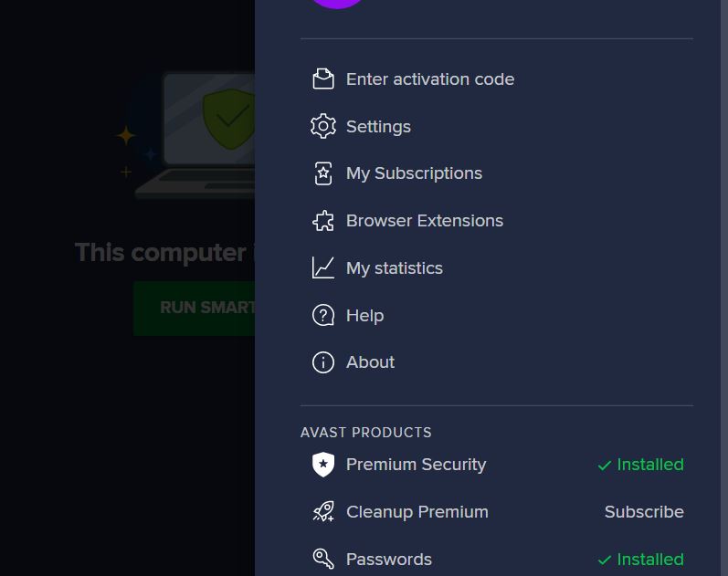Click the Run Smart Scan button
728x576 pixels.
pyautogui.click(x=195, y=308)
